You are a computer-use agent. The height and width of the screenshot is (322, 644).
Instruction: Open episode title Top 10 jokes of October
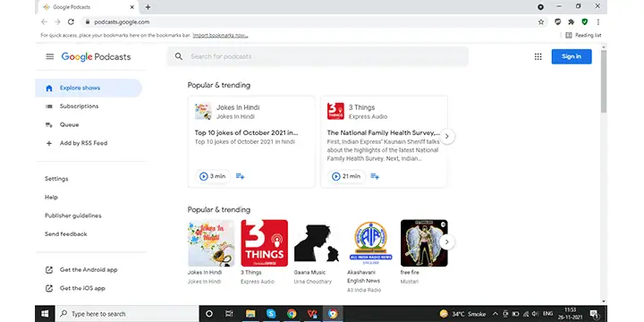point(247,132)
